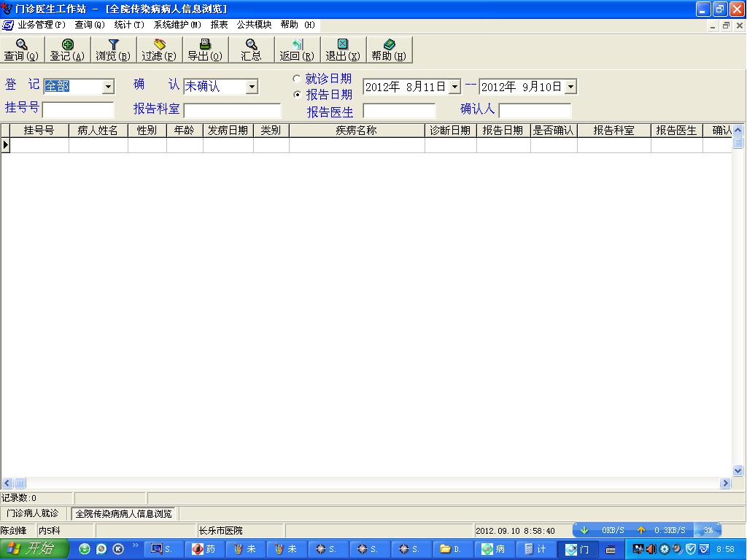Click the 长乐市医院 status bar text
The height and width of the screenshot is (560, 747).
click(220, 531)
